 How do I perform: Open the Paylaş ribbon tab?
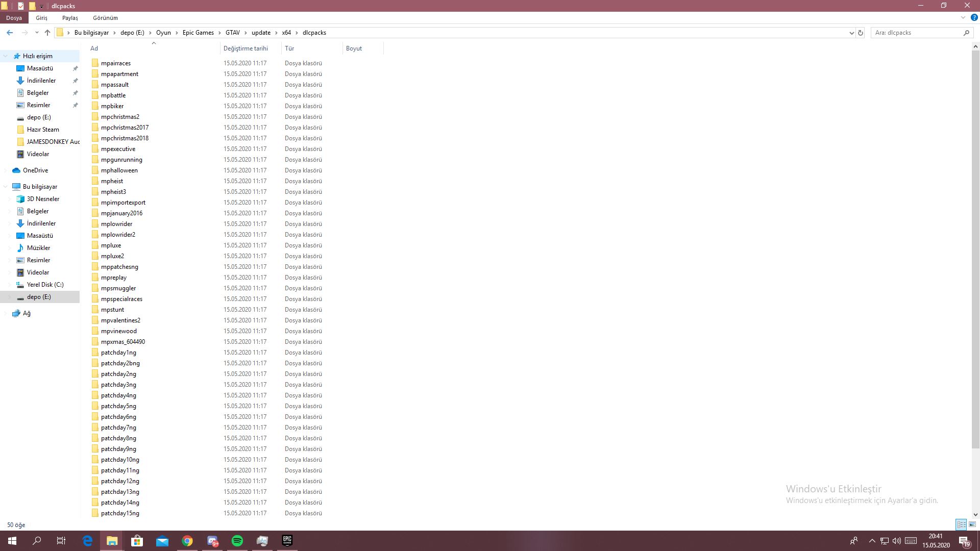(70, 18)
